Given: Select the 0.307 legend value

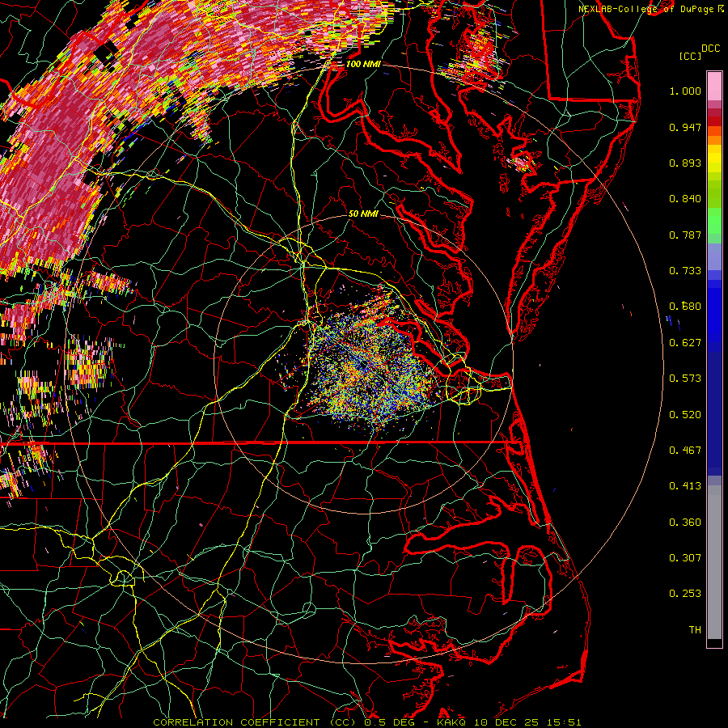Looking at the screenshot, I should pos(685,558).
